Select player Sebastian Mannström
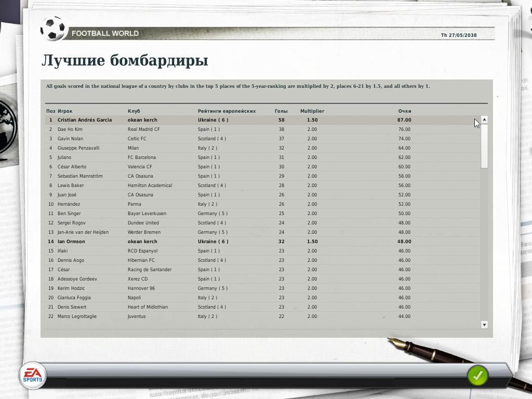The width and height of the screenshot is (532, 399). point(80,176)
